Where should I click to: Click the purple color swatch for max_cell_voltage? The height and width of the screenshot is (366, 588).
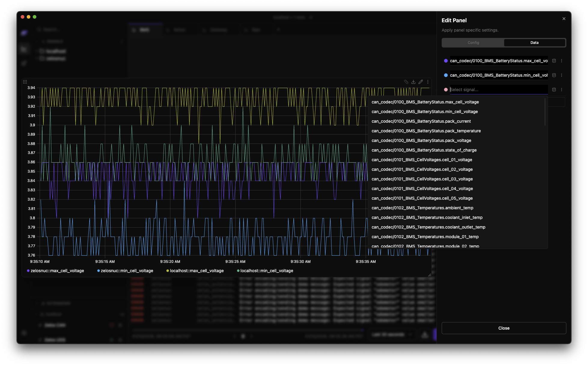tap(446, 61)
